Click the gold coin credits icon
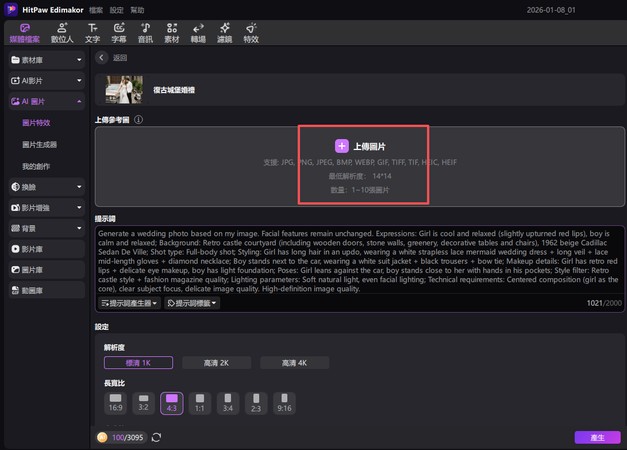This screenshot has height=450, width=627. click(102, 437)
